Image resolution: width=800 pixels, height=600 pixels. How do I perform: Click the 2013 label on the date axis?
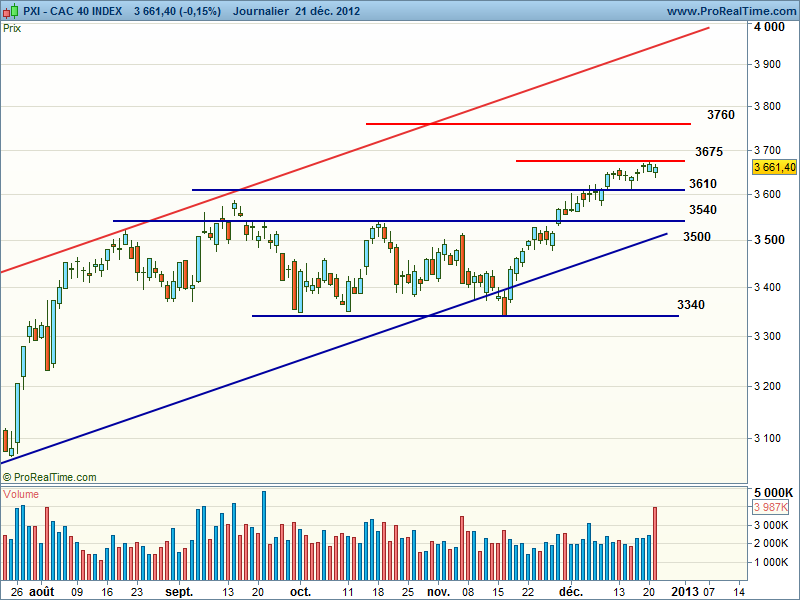(x=684, y=591)
